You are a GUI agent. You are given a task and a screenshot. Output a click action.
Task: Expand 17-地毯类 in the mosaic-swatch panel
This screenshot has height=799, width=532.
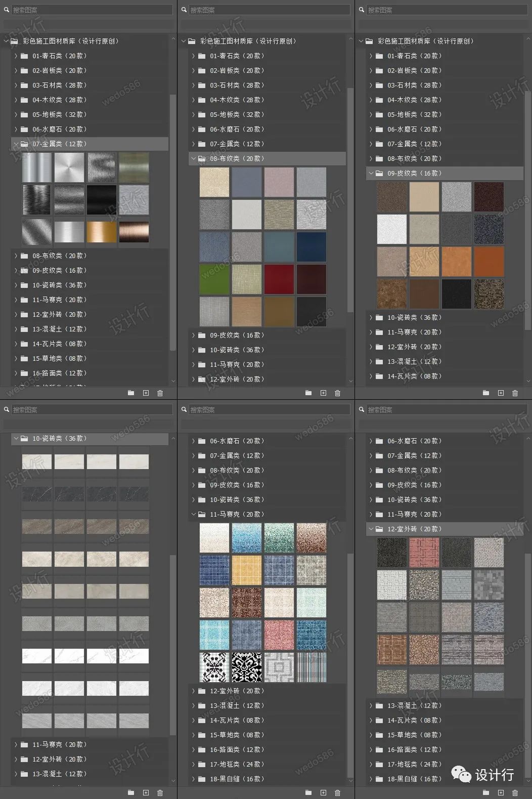pos(193,764)
